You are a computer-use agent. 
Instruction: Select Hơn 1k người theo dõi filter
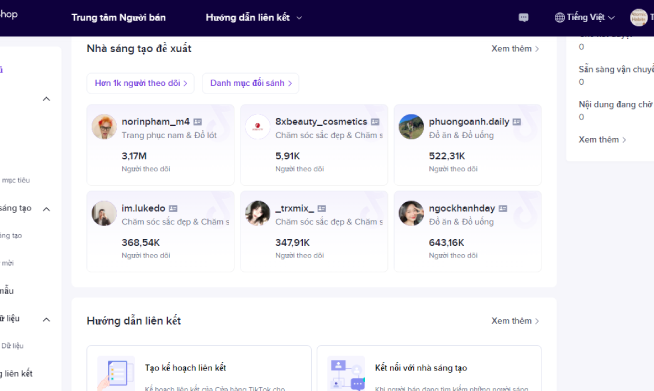pyautogui.click(x=141, y=83)
